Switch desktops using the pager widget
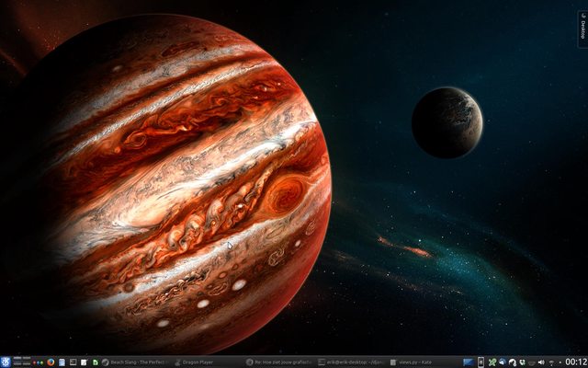 22,362
